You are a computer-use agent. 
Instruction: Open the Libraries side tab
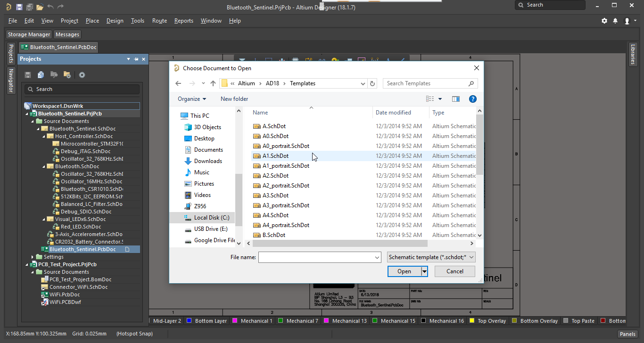pos(633,54)
